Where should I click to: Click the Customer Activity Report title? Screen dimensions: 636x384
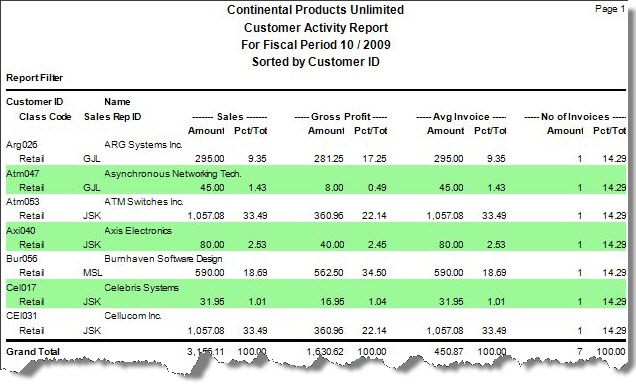[316, 28]
